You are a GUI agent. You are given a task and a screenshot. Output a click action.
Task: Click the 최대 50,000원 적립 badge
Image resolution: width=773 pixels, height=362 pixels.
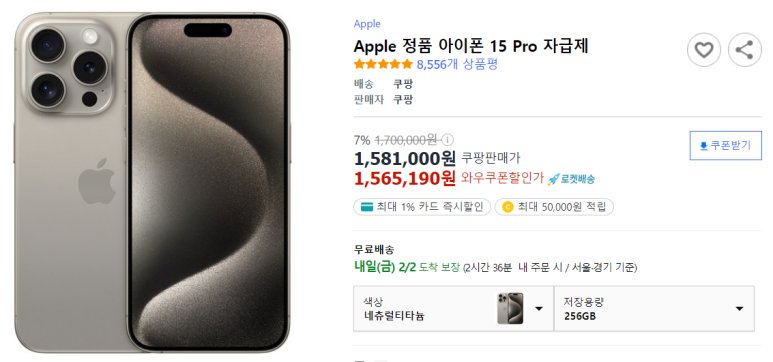(554, 207)
